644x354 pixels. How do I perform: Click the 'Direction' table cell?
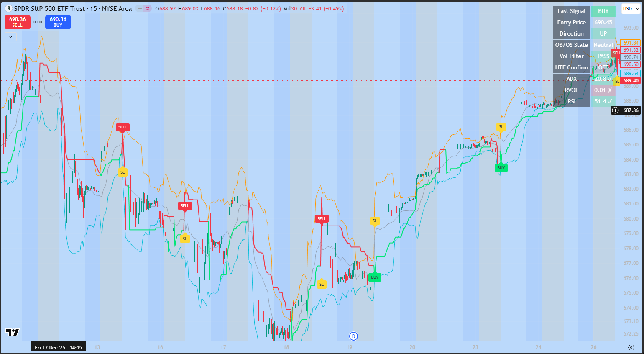[572, 34]
